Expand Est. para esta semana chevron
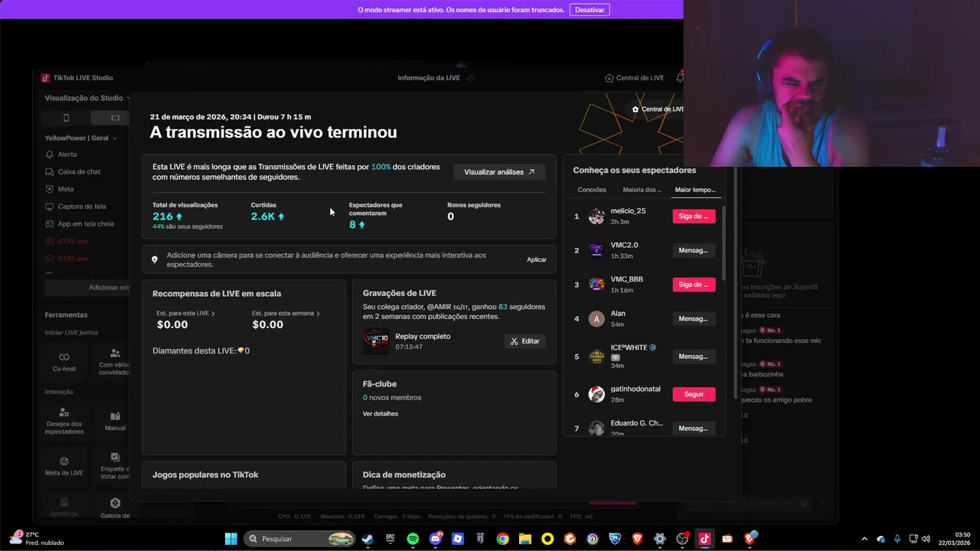The image size is (980, 551). tap(318, 314)
